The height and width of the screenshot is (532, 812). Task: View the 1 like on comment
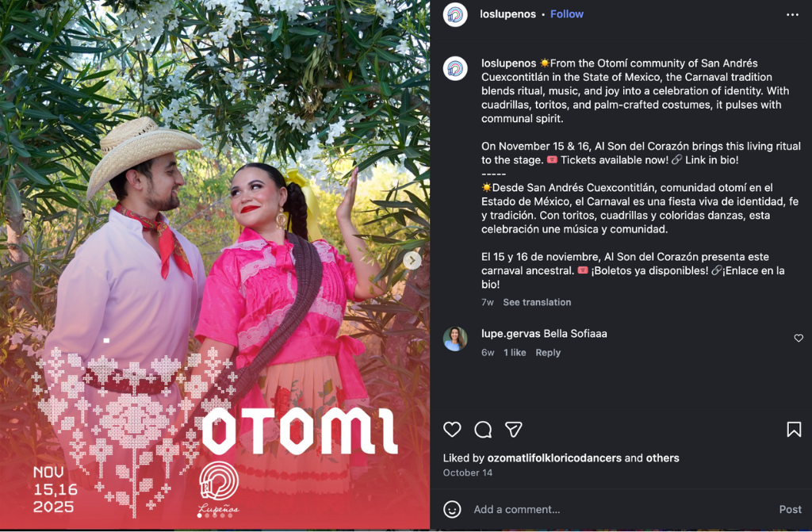pos(515,352)
